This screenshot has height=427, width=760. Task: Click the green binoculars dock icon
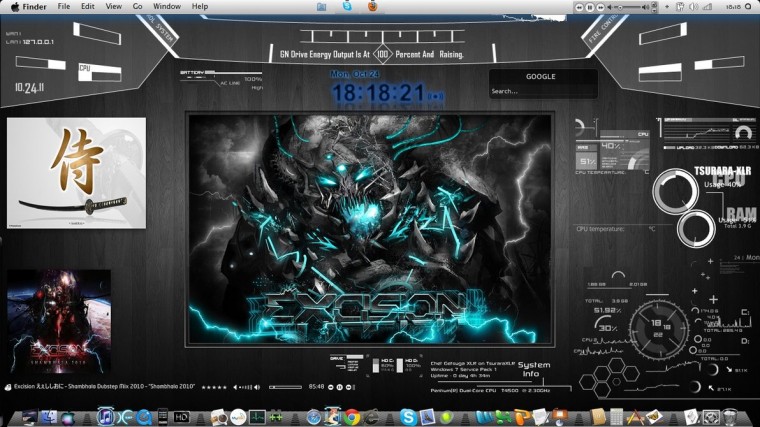(x=276, y=417)
